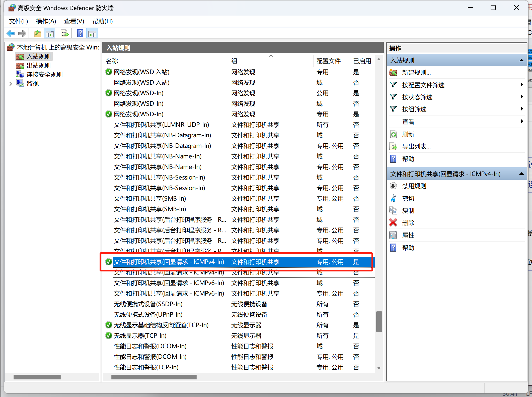This screenshot has height=397, width=532.
Task: Click the rules list horizontal scrollbar thumb
Action: 154,377
